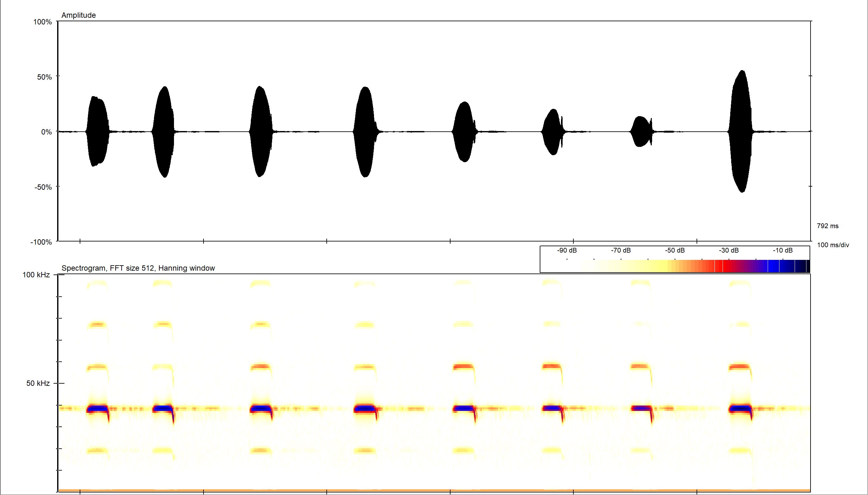Click the Amplitude panel title
The width and height of the screenshot is (868, 495).
[x=78, y=15]
